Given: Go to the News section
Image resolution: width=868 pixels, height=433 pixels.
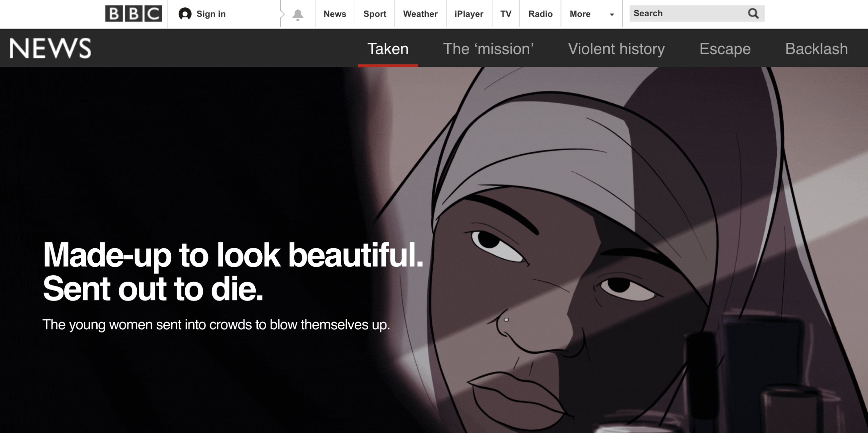Looking at the screenshot, I should coord(335,14).
